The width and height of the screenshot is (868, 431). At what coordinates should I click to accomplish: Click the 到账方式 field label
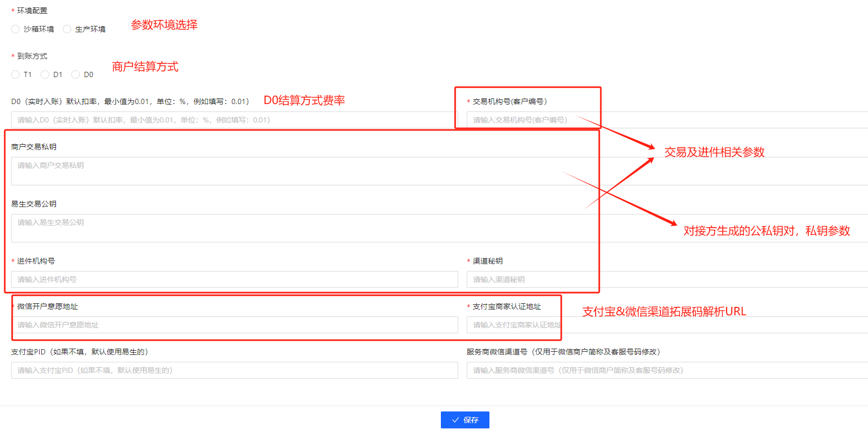32,56
